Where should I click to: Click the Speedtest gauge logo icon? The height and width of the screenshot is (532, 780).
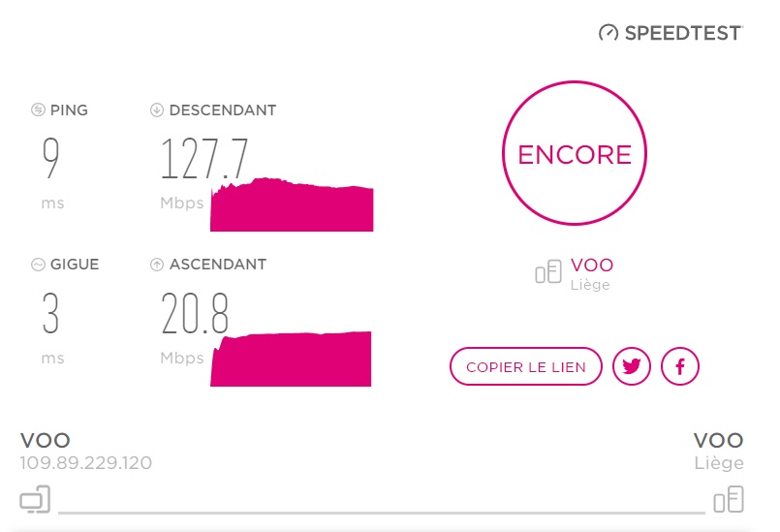click(x=608, y=33)
